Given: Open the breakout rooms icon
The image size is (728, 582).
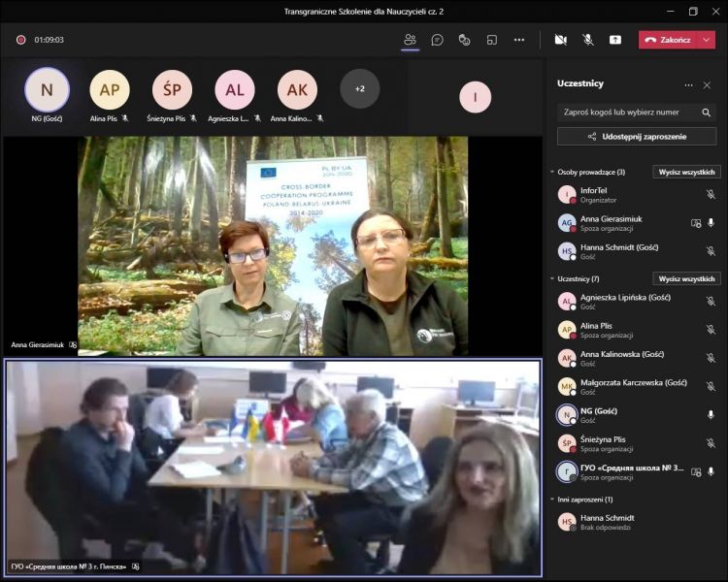Looking at the screenshot, I should click(x=492, y=40).
